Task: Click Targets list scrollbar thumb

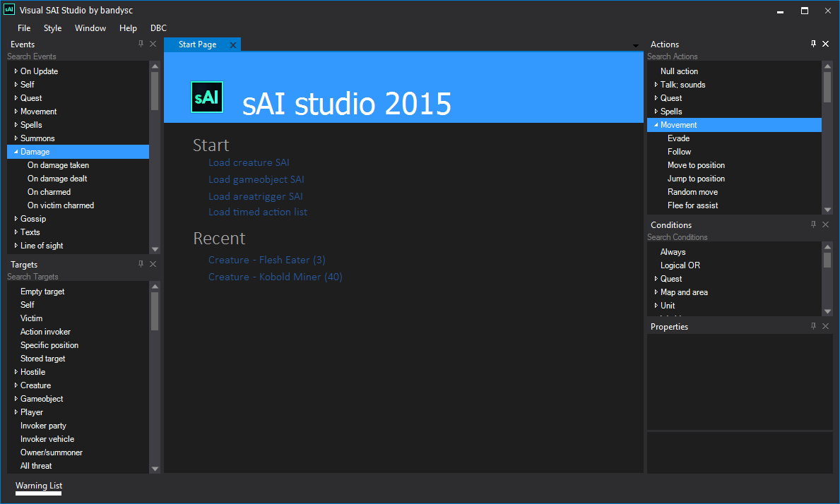Action: [x=155, y=311]
